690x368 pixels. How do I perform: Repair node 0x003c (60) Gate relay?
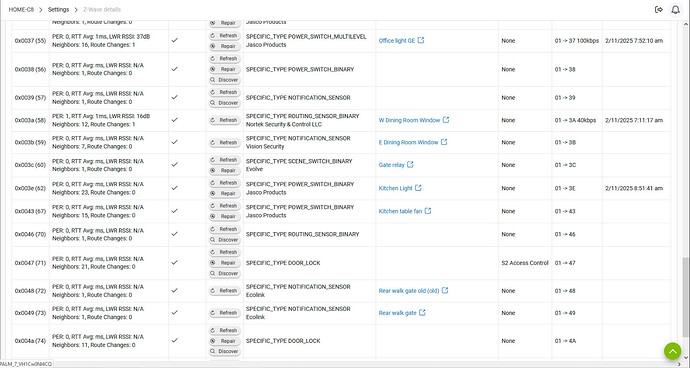[x=224, y=170]
